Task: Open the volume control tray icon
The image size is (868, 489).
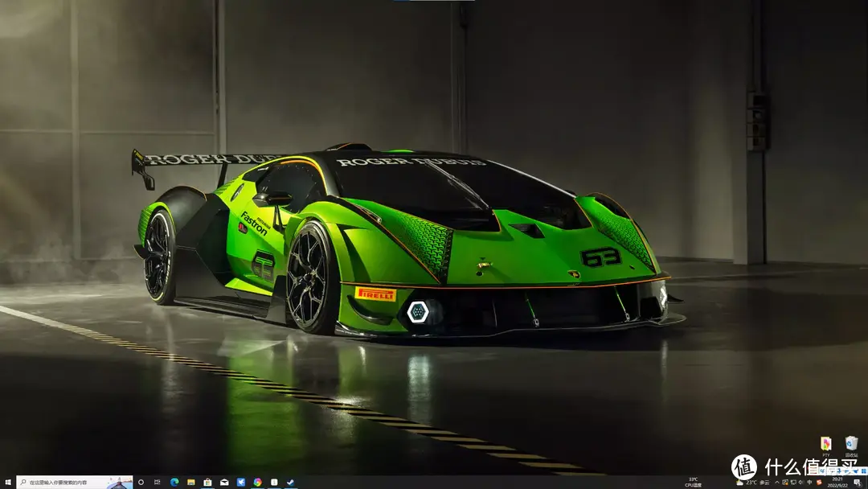Action: tap(801, 483)
